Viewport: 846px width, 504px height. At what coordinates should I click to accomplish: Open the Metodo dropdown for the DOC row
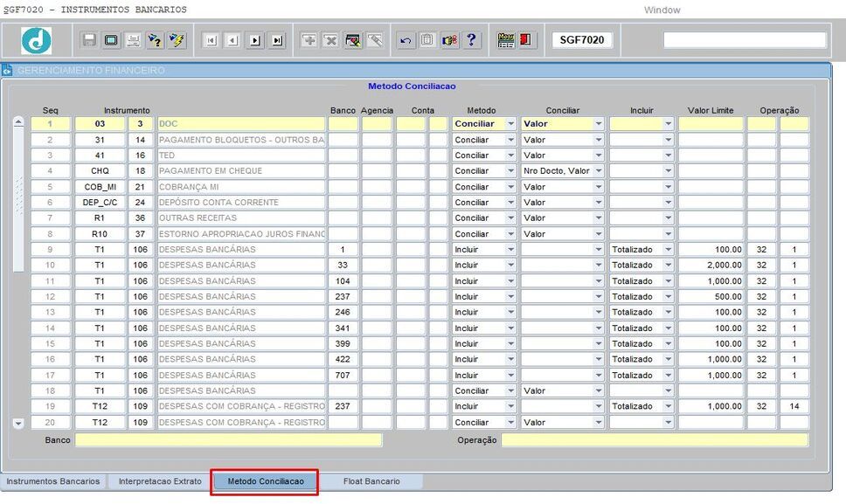[510, 124]
